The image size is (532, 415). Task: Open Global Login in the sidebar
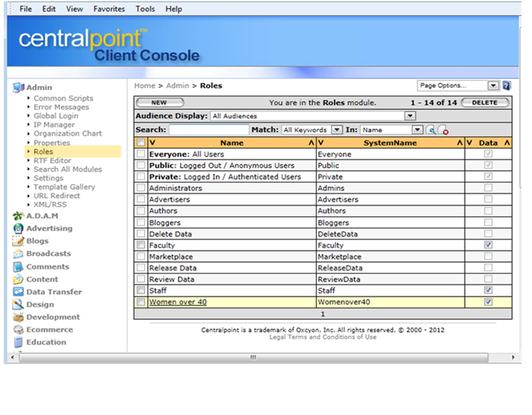[56, 116]
